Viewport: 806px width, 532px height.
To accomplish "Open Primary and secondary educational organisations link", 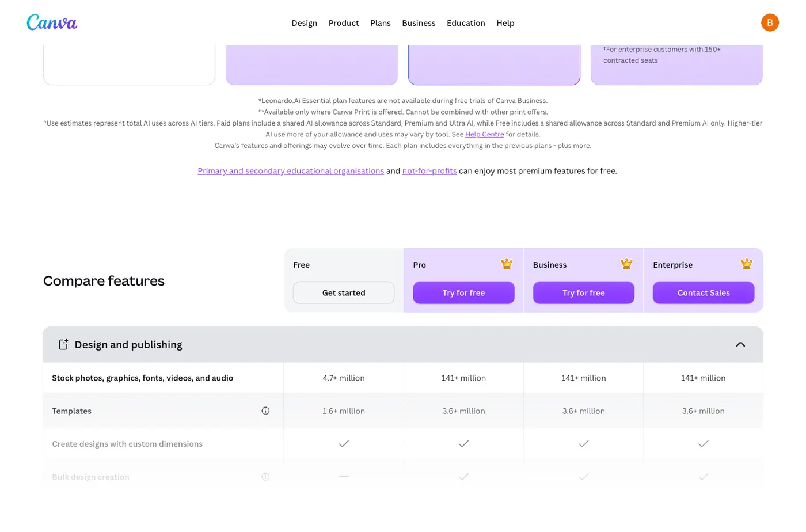I will pyautogui.click(x=291, y=171).
